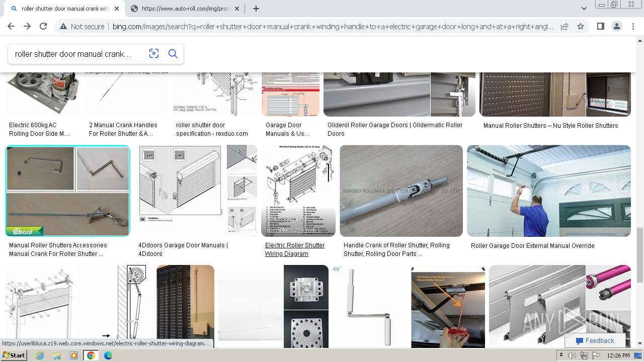The width and height of the screenshot is (644, 362).
Task: Start visual search with camera icon
Action: (154, 54)
